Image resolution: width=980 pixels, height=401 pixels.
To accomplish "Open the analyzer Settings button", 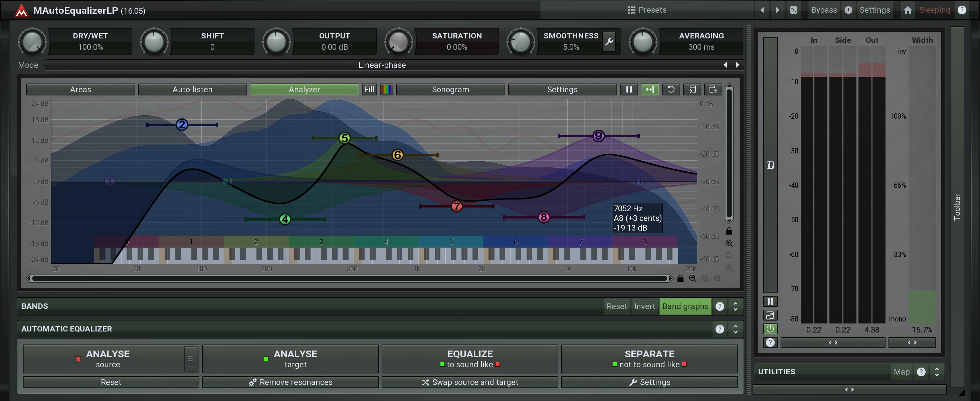I will [562, 90].
